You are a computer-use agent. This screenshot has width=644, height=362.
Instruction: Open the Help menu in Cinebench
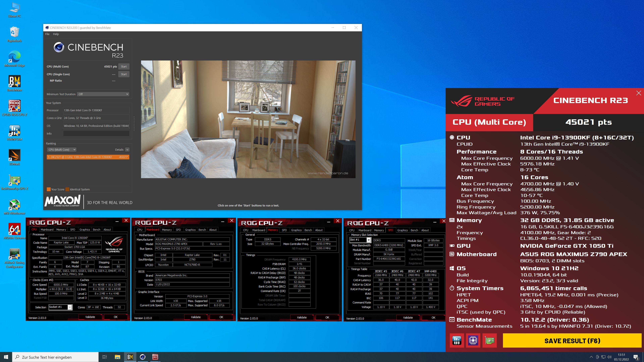[x=56, y=34]
